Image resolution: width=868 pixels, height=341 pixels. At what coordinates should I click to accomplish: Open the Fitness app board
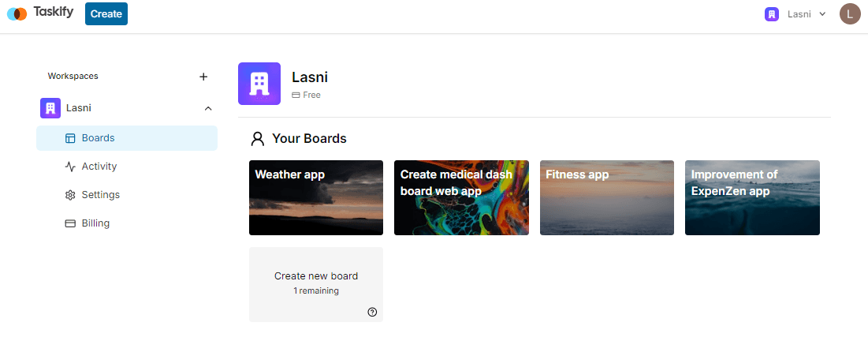607,197
